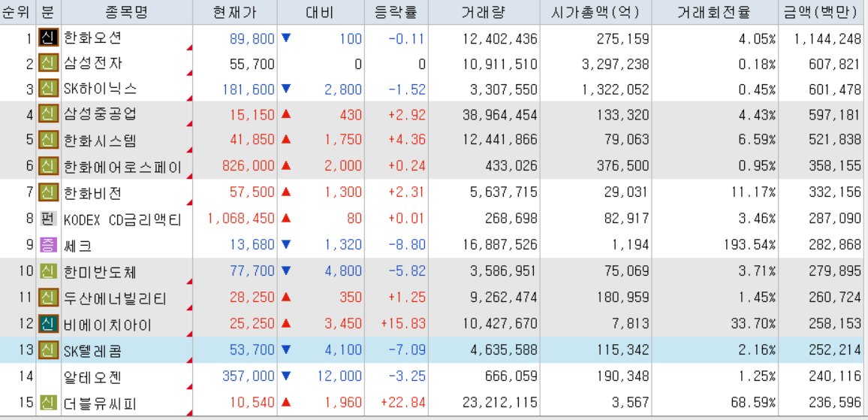The width and height of the screenshot is (868, 420).
Task: Click the 신 badge next to 한미반도체
Action: pos(48,272)
